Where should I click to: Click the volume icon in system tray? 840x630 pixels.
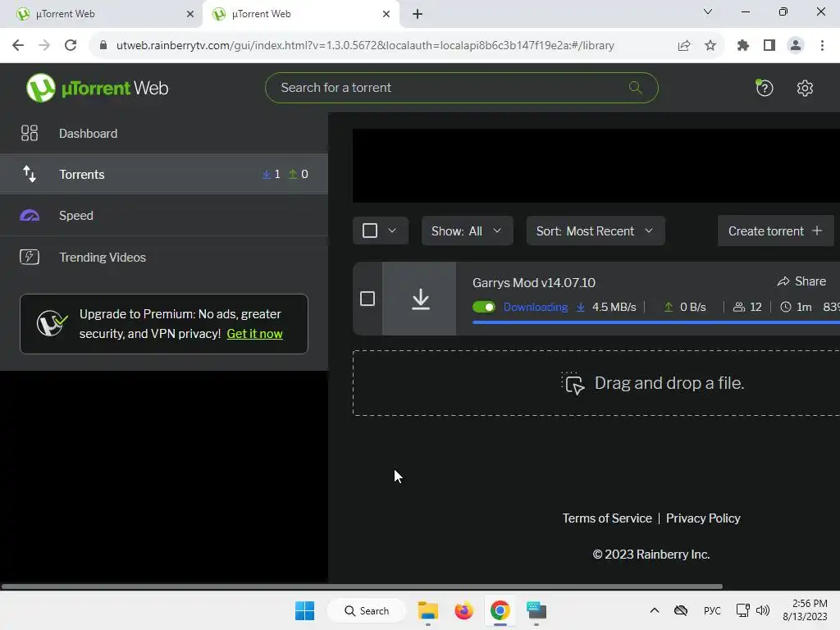(x=762, y=610)
